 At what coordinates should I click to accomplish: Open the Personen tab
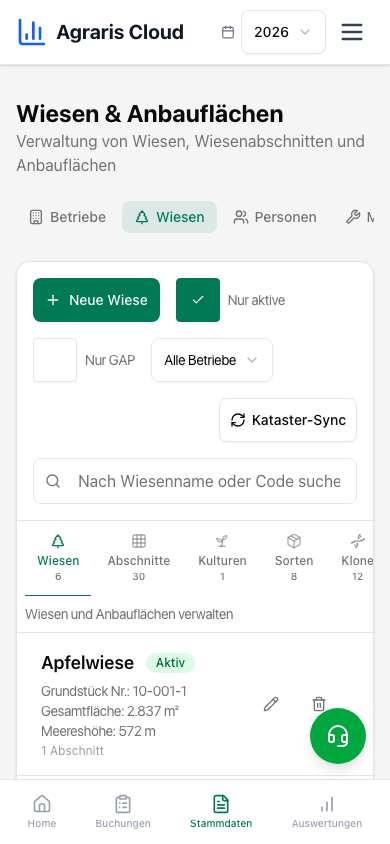click(x=274, y=217)
